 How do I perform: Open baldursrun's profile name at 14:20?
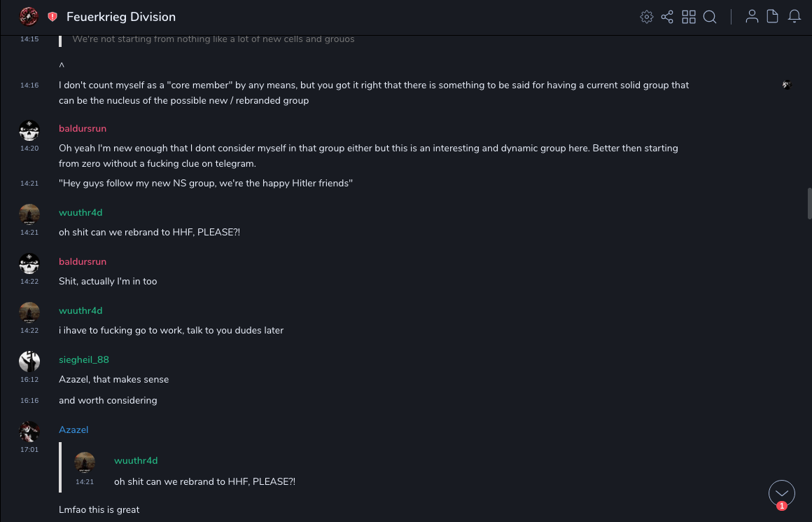[x=83, y=129]
